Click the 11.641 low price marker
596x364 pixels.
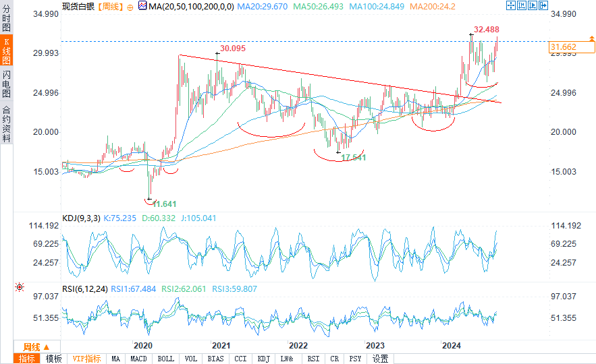165,204
